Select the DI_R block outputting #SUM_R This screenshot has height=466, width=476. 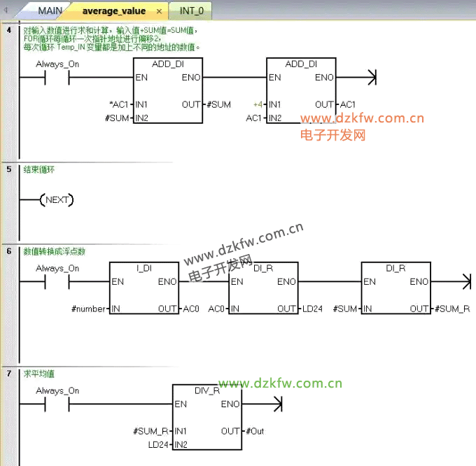(x=395, y=288)
